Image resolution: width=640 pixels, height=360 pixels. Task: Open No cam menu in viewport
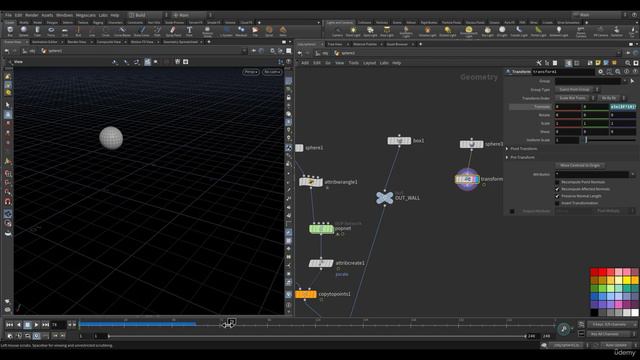pyautogui.click(x=272, y=72)
